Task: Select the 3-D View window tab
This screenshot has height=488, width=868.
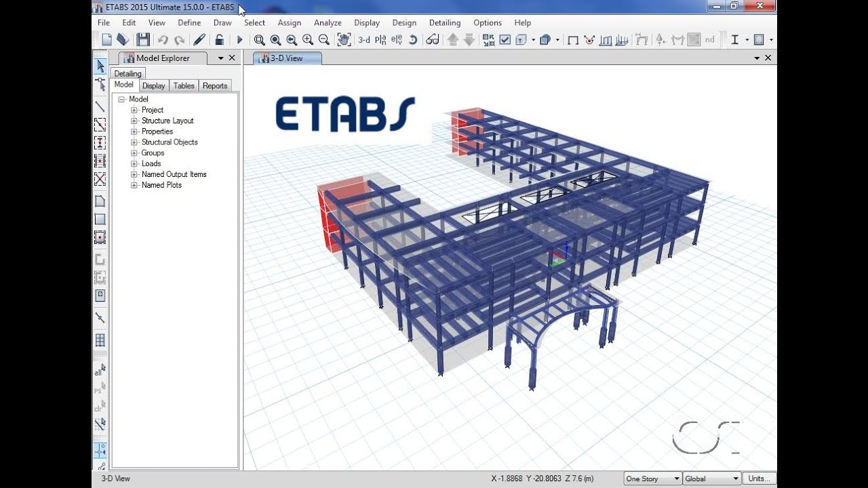Action: [x=288, y=58]
